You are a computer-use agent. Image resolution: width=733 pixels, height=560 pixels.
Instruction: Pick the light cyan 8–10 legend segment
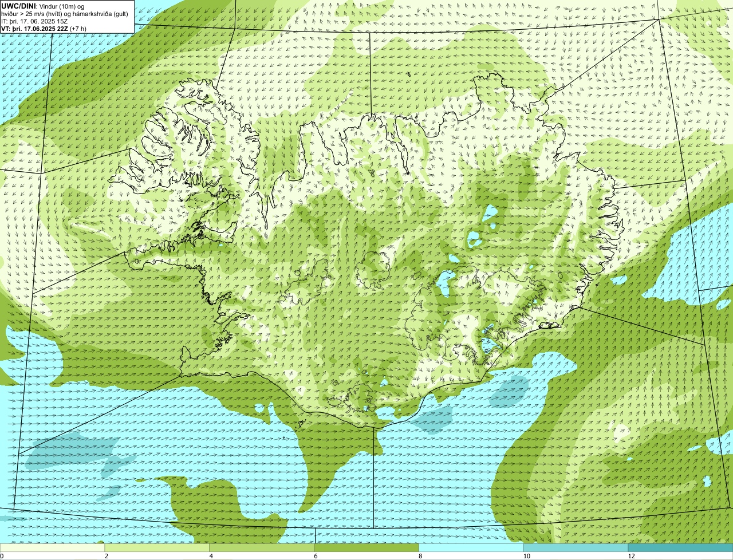tap(471, 547)
